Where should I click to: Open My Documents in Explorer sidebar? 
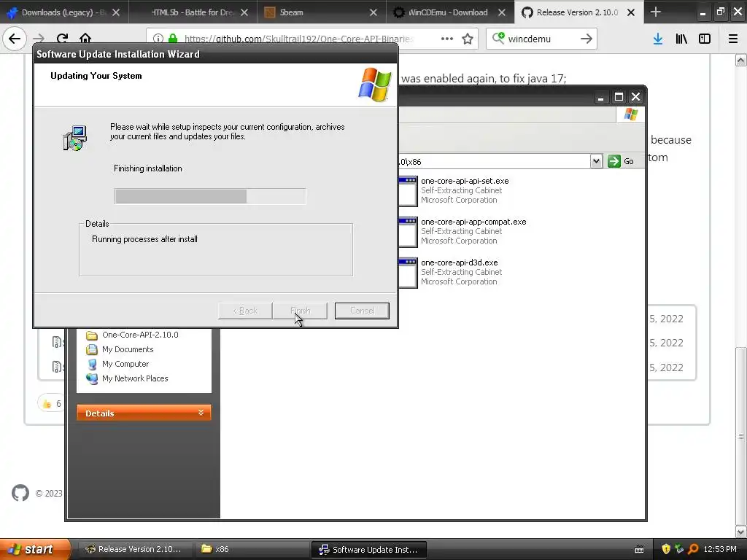click(128, 349)
